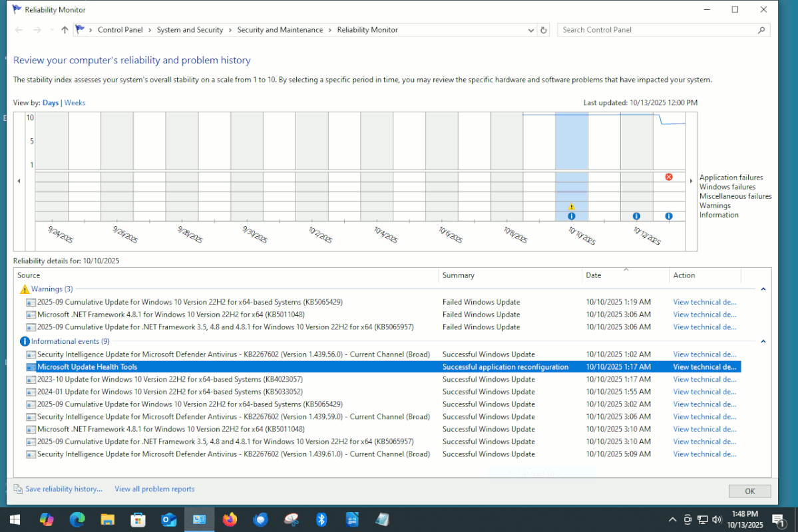Click the information icon on the 10/12/2025 column
This screenshot has width=798, height=532.
[636, 216]
